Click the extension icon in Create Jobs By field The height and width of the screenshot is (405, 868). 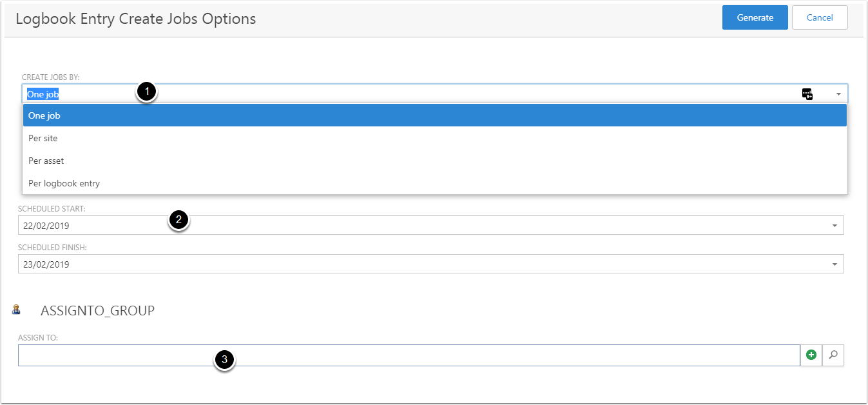[x=807, y=94]
